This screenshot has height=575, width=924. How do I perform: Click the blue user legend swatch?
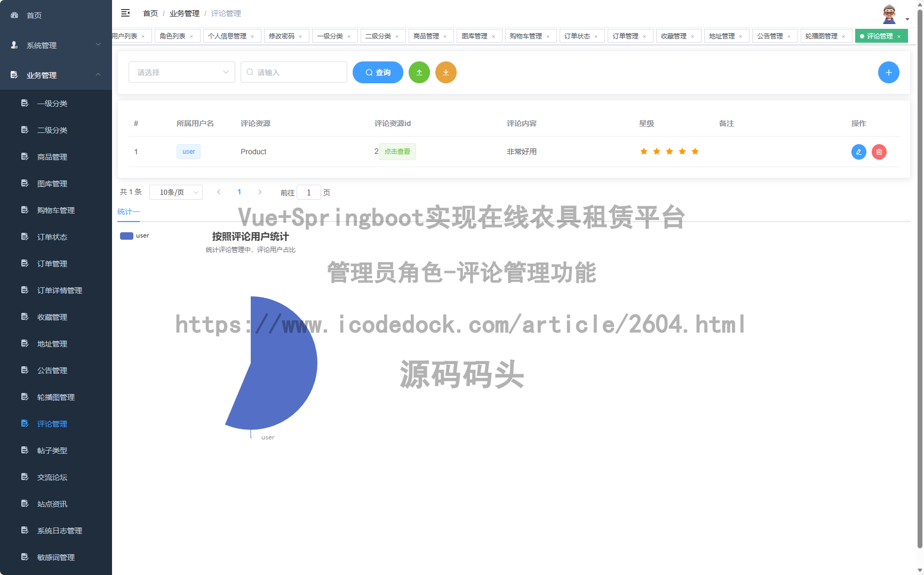click(126, 235)
